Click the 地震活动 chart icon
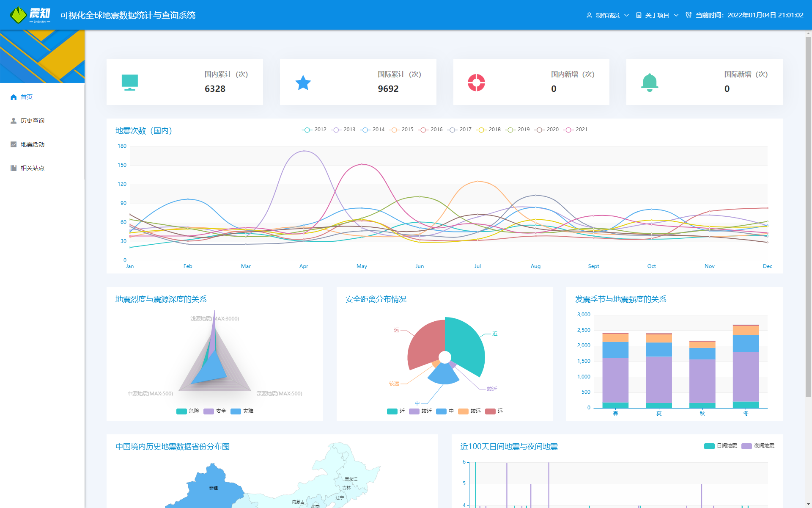This screenshot has height=508, width=812. [14, 144]
